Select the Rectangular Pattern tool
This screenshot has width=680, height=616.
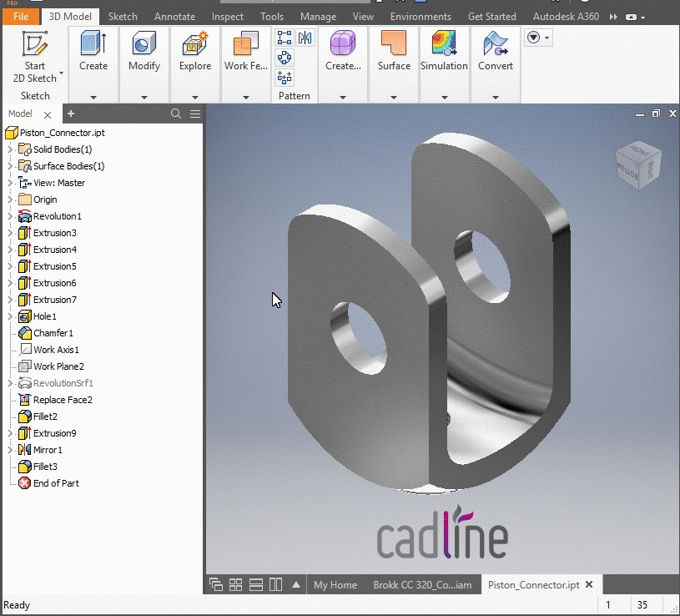tap(284, 37)
